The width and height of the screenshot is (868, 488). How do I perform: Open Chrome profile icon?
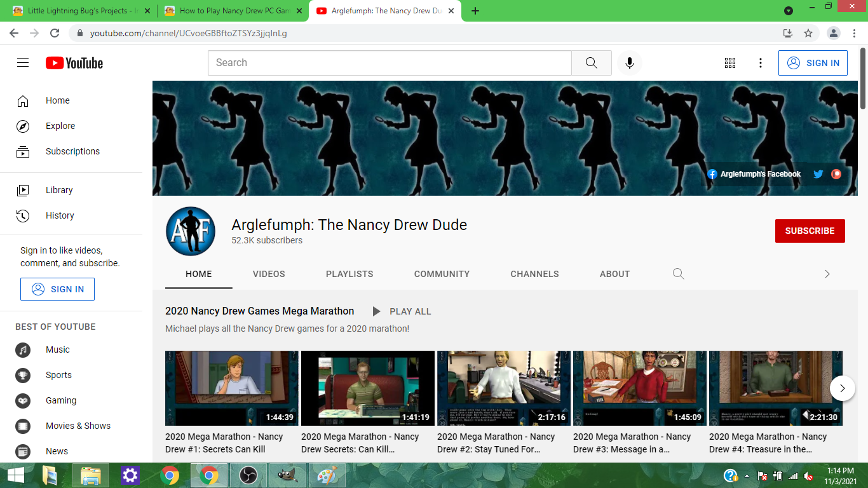click(x=834, y=33)
